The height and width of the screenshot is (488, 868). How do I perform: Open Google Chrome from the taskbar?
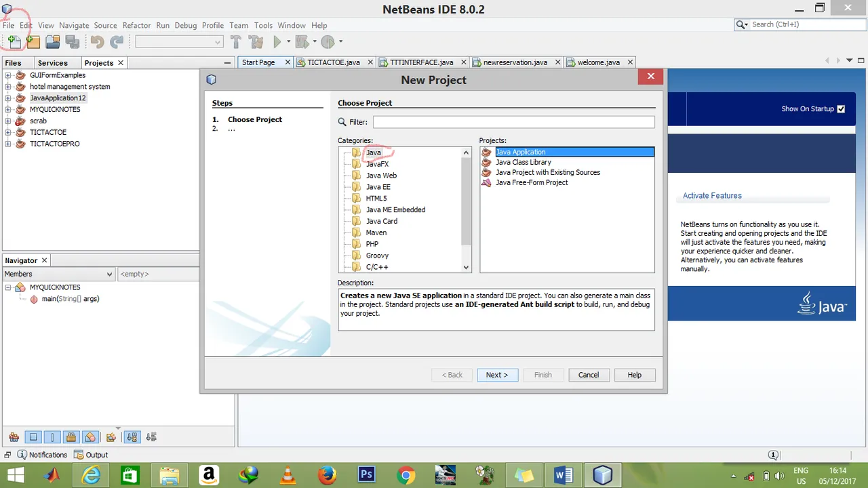406,475
